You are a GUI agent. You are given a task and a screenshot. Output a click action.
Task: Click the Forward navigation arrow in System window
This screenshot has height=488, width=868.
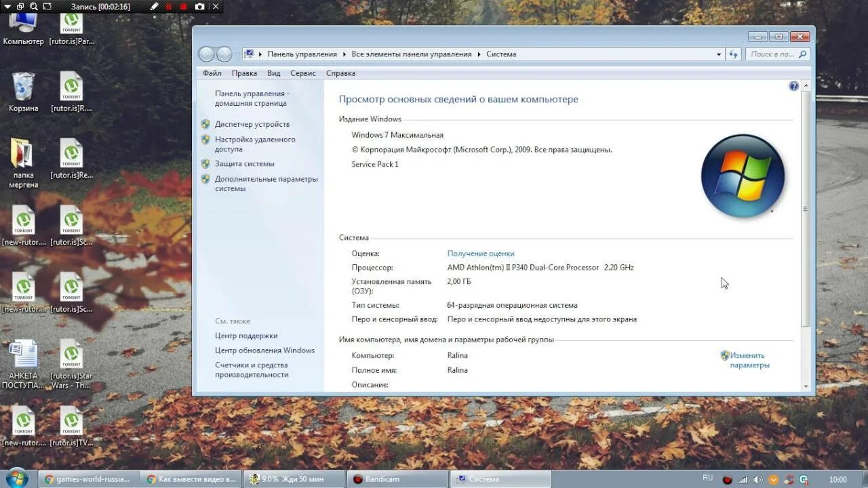point(224,54)
